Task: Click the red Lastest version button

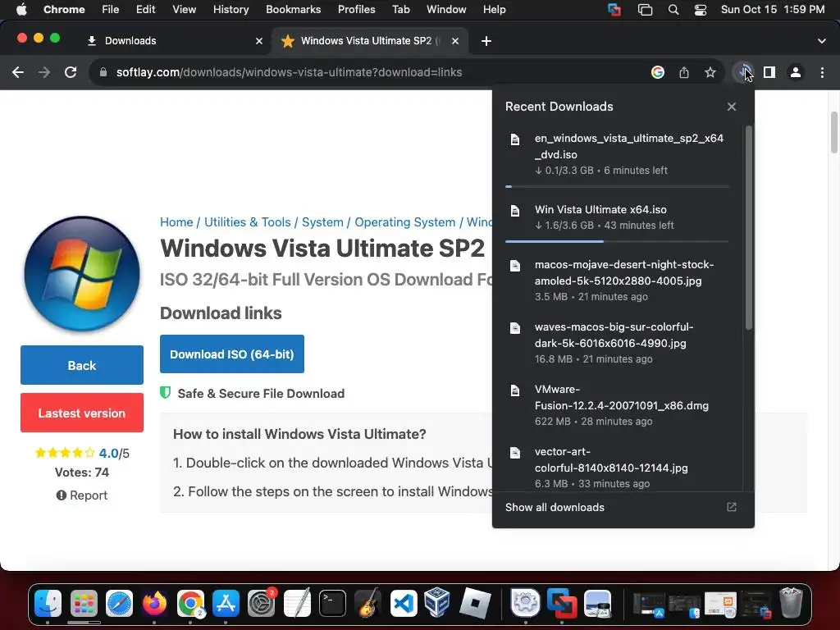Action: (82, 413)
